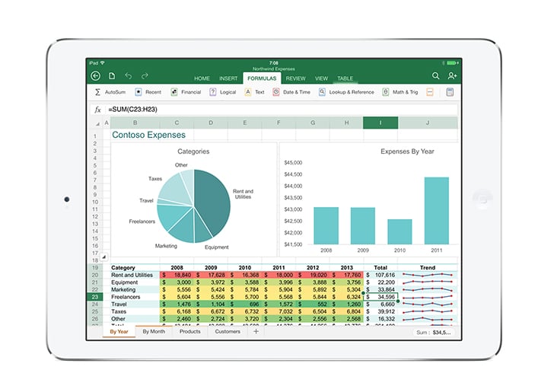
Task: Select the 2008 bar in chart
Action: (326, 225)
